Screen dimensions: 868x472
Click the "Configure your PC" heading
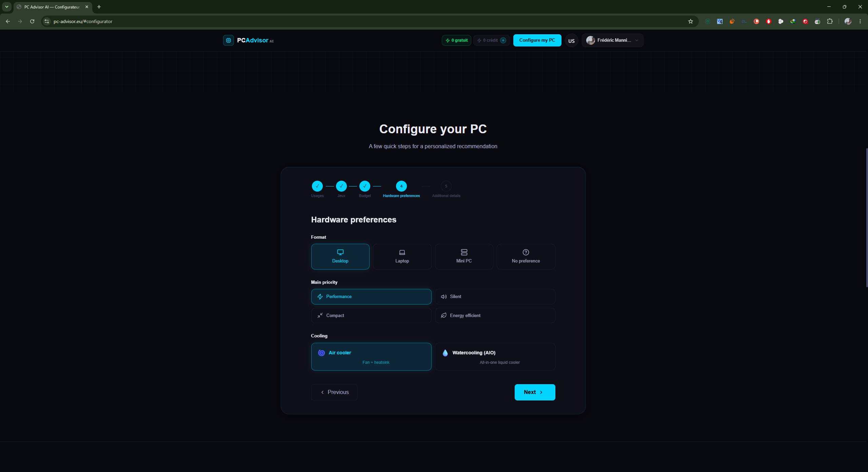[433, 129]
